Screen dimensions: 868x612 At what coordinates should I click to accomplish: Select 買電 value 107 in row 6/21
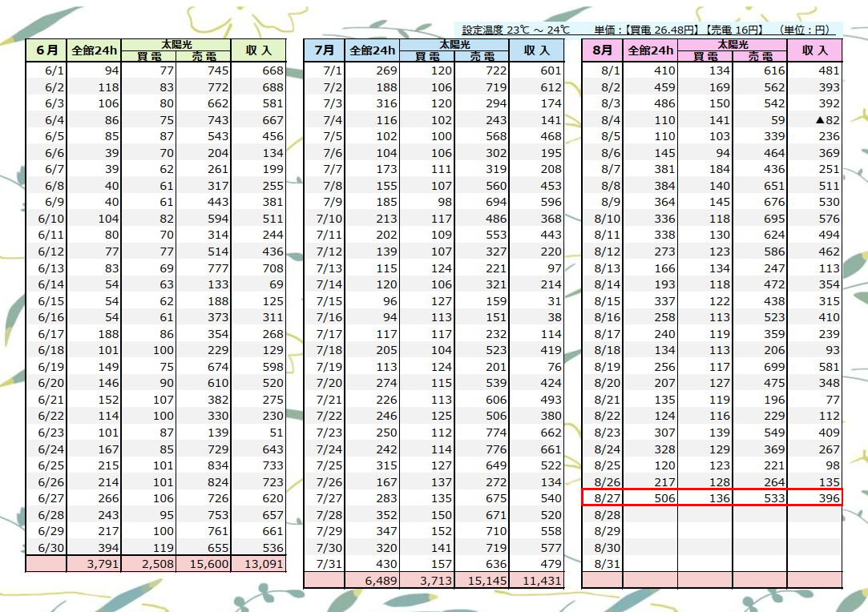click(x=149, y=400)
